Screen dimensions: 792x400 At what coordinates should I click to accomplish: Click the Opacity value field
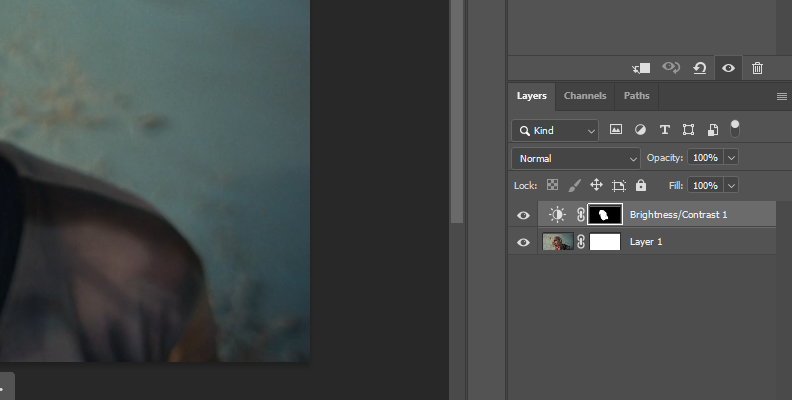pos(706,158)
